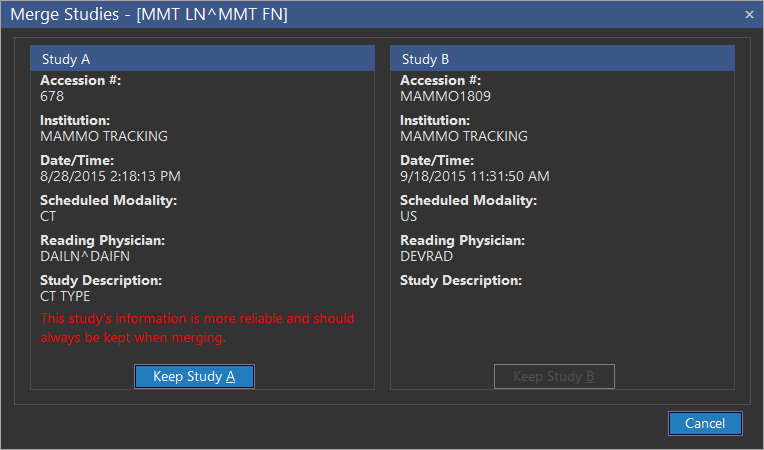Click accession number MAMMO1809 in Study B

coord(445,96)
